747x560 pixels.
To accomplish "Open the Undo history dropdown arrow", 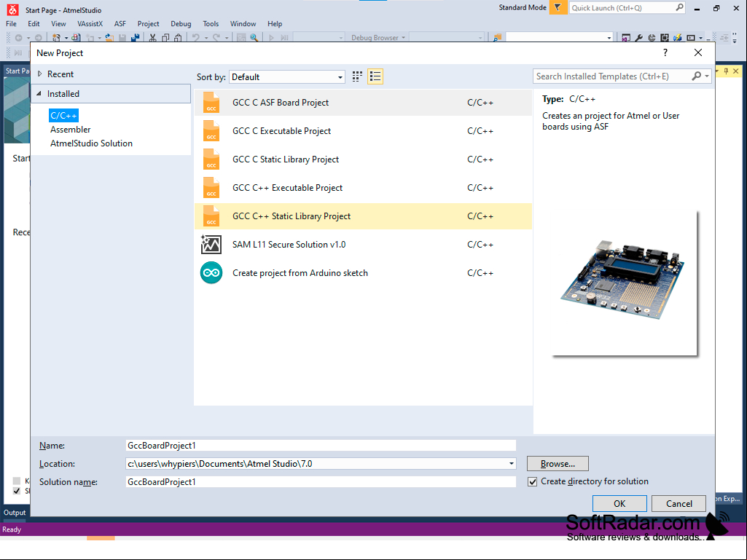I will coord(206,38).
